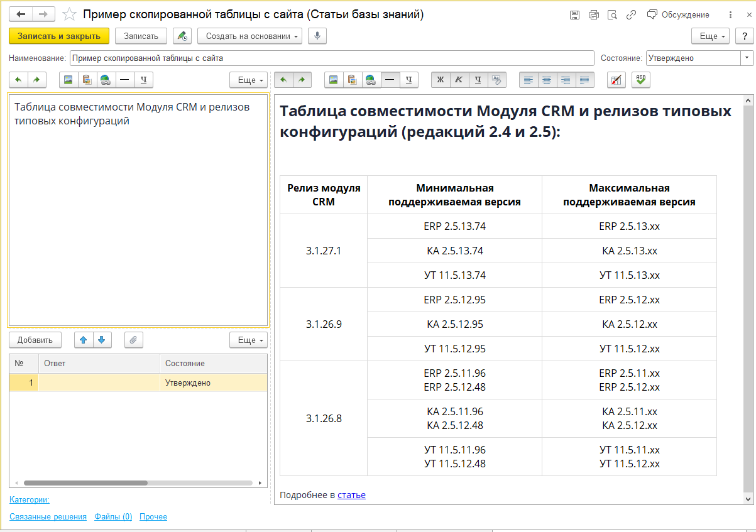The height and width of the screenshot is (532, 756).
Task: Expand the Состояние dropdown arrow
Action: [747, 58]
